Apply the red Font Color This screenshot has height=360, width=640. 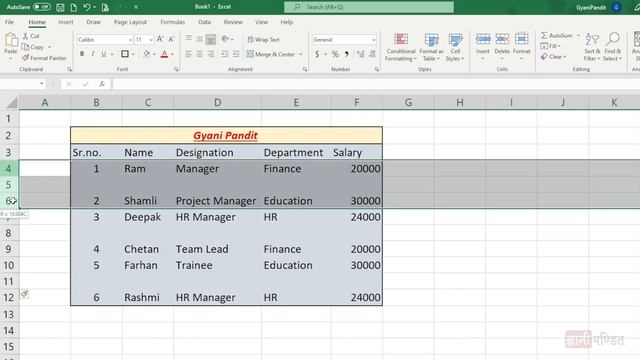point(164,54)
